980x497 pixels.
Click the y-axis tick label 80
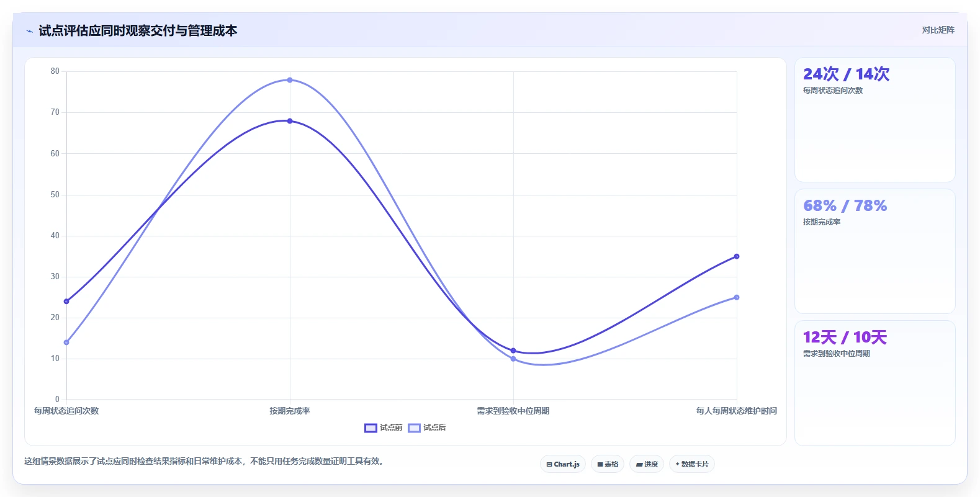55,71
